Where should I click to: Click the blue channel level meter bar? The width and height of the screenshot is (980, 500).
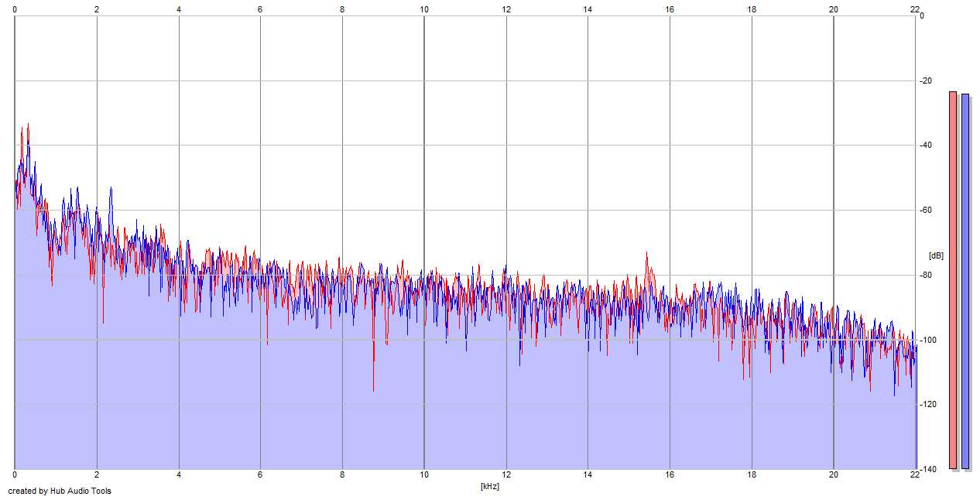pos(965,282)
